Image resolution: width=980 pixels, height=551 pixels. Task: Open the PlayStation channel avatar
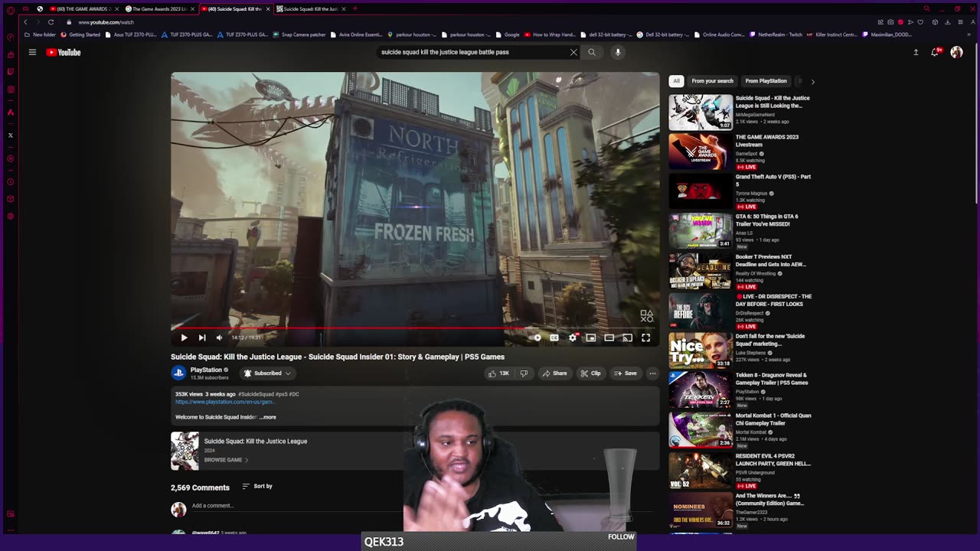(x=178, y=373)
